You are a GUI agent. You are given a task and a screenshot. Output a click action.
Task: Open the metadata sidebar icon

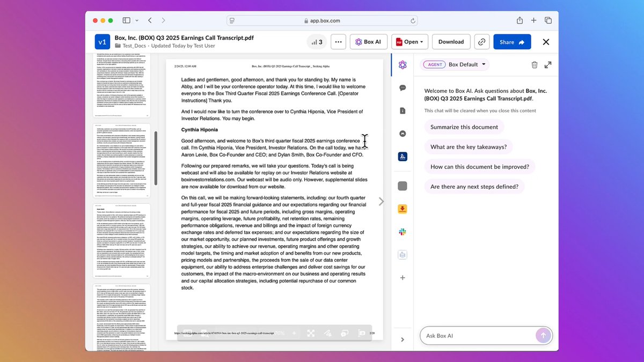(x=402, y=133)
